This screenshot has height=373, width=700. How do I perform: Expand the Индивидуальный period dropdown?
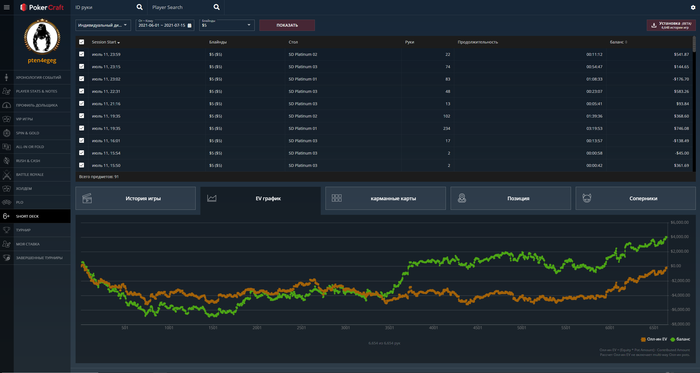pos(103,25)
